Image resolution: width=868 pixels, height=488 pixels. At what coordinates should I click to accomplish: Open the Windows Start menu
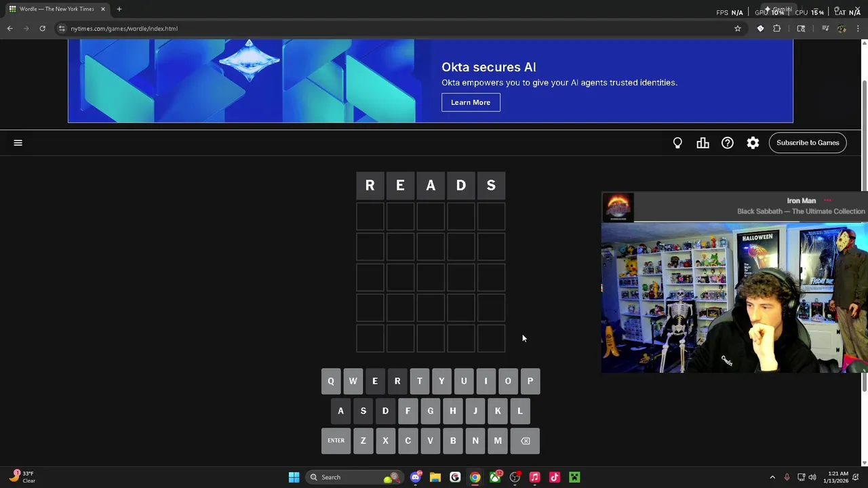tap(294, 477)
